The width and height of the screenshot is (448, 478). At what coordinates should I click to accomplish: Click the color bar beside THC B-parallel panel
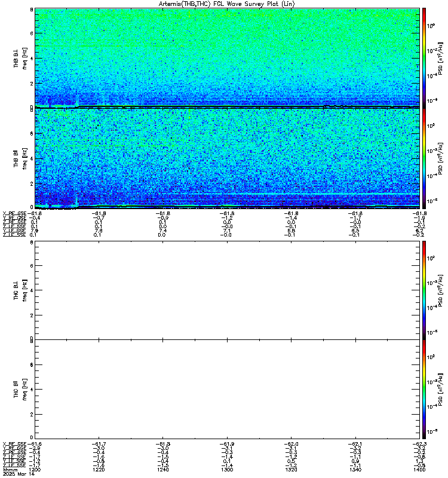[424, 390]
